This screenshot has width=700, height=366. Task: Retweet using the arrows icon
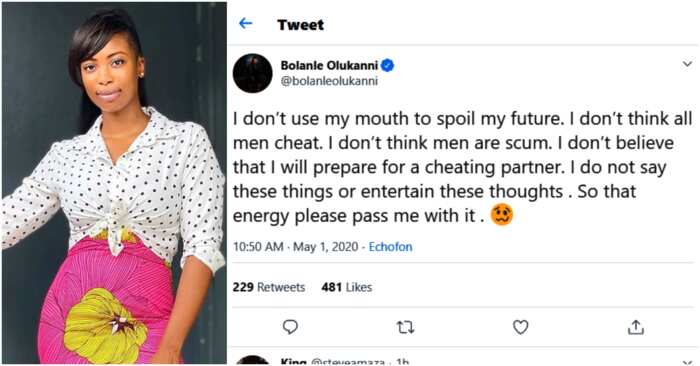pos(405,328)
